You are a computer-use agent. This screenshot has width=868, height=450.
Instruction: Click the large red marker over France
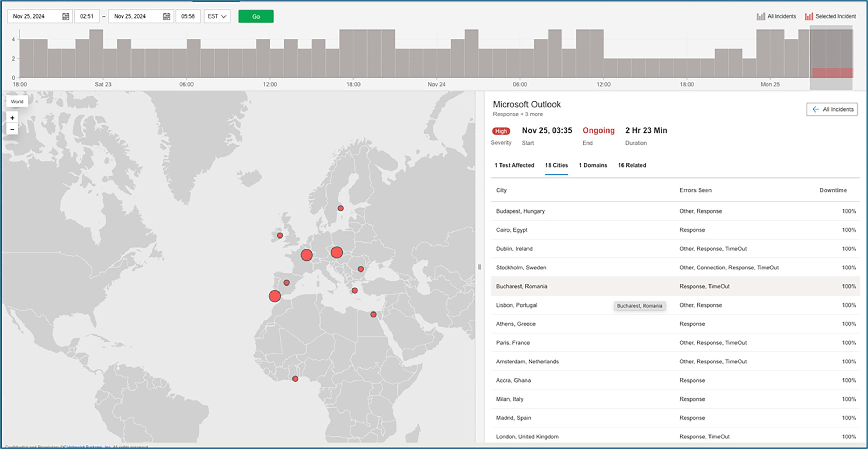(x=307, y=255)
